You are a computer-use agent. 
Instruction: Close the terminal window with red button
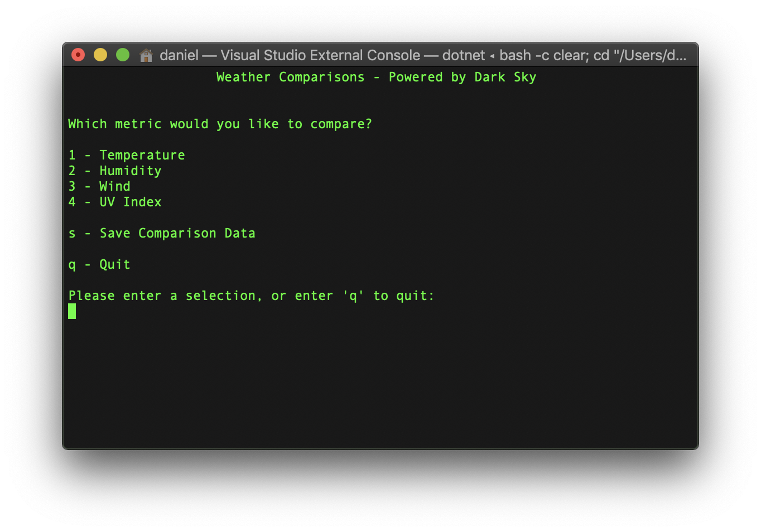click(x=78, y=55)
